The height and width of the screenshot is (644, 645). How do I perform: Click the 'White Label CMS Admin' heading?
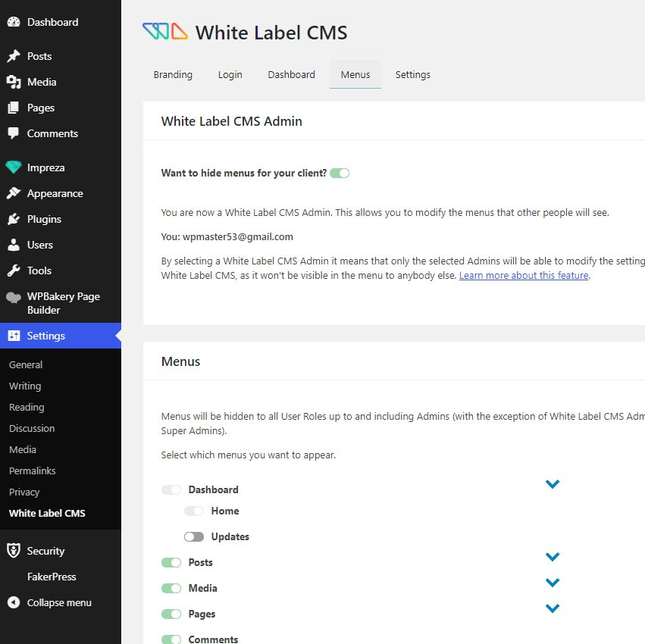(232, 121)
